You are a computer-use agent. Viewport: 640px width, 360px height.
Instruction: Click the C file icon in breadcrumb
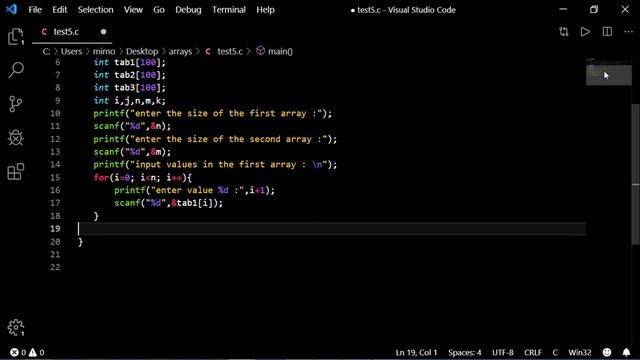tap(208, 51)
